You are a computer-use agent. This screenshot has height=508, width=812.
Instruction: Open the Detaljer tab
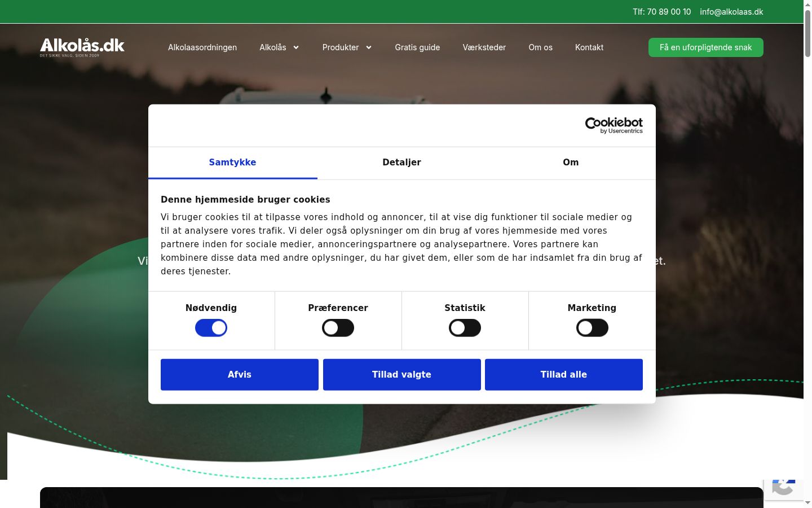coord(401,163)
